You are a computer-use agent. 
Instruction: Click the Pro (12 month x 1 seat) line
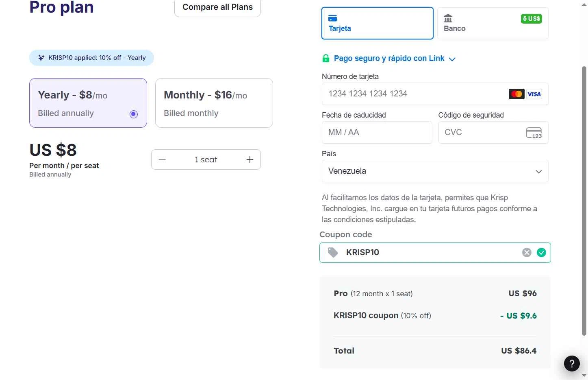pyautogui.click(x=373, y=294)
